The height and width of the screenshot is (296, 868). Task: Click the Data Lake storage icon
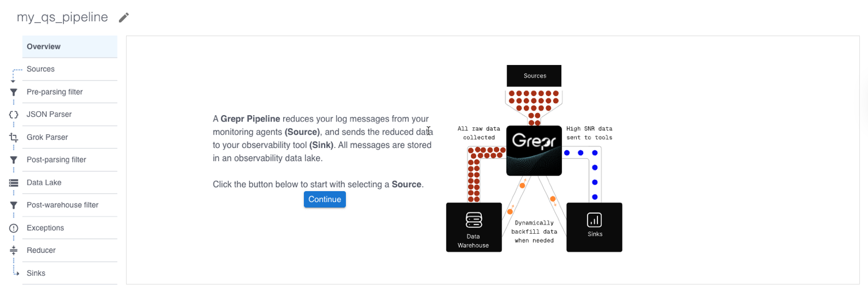point(14,183)
